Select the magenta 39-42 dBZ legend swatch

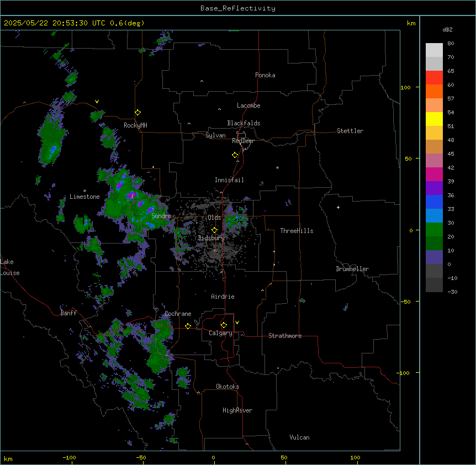434,174
